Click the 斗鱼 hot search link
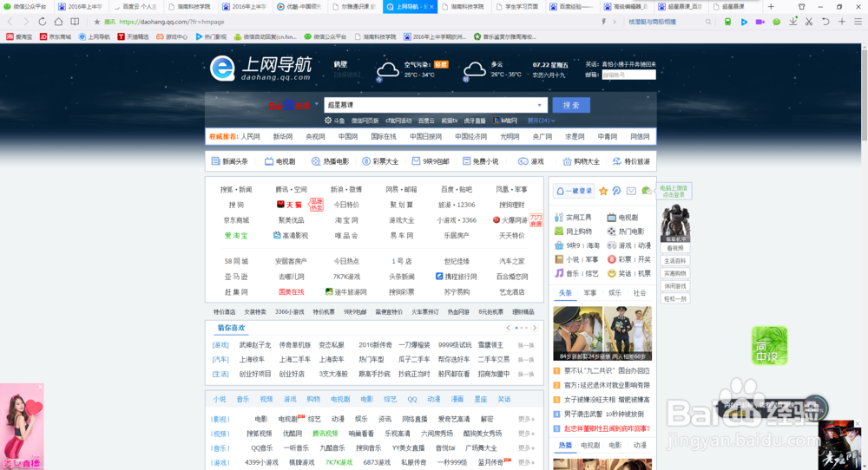Viewport: 868px width, 470px height. click(x=339, y=121)
